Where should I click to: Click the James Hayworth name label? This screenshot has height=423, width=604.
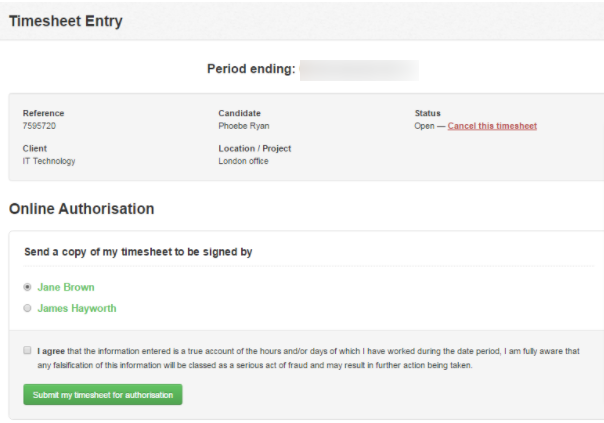77,308
